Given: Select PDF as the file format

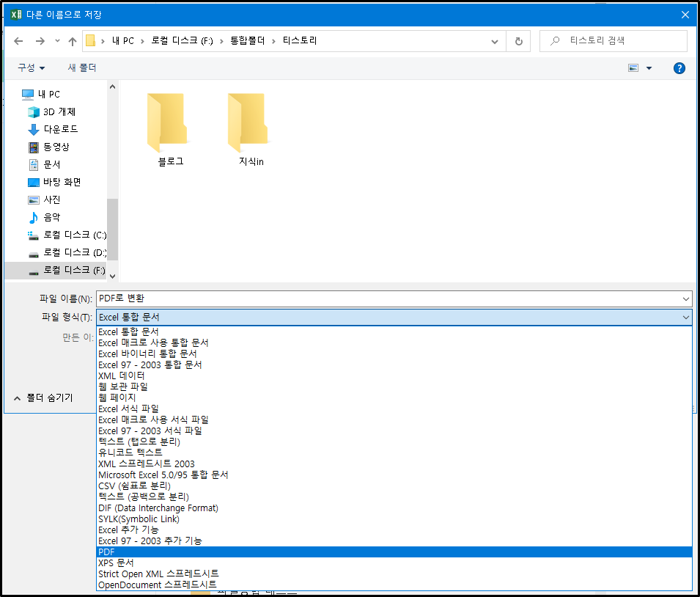Looking at the screenshot, I should [x=394, y=552].
